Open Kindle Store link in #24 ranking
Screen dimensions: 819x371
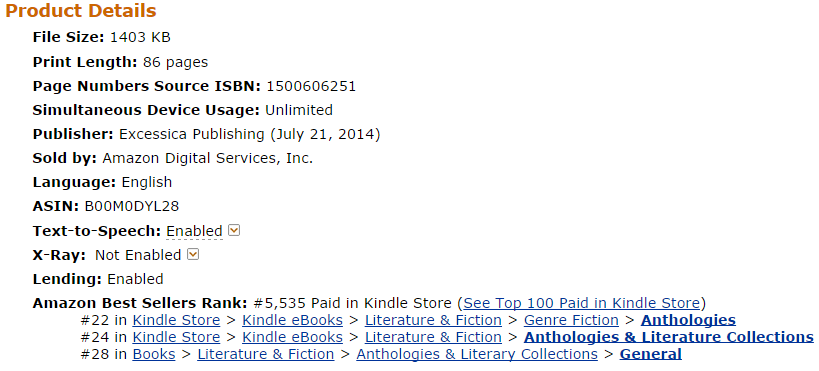pos(176,337)
